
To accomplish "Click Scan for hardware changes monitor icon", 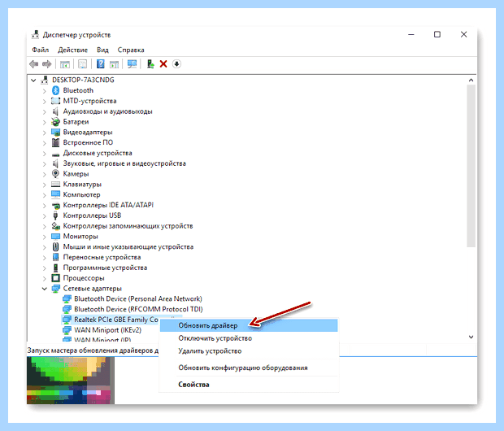I will pos(133,64).
